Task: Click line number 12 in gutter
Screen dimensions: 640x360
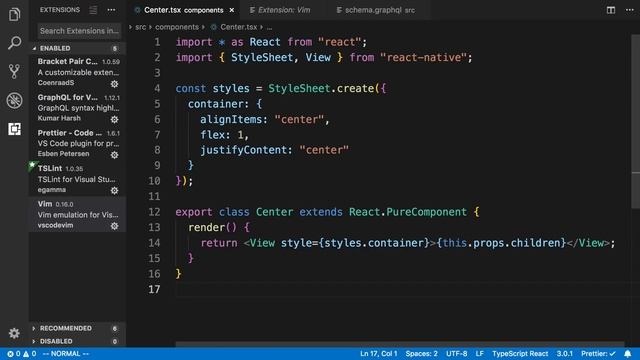Action: click(154, 212)
